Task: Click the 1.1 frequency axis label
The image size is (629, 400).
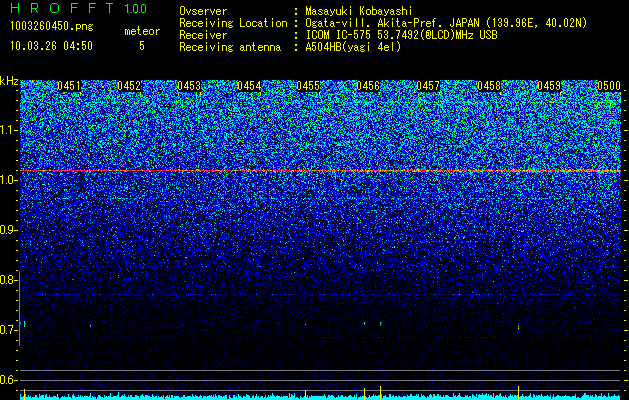Action: pyautogui.click(x=9, y=130)
